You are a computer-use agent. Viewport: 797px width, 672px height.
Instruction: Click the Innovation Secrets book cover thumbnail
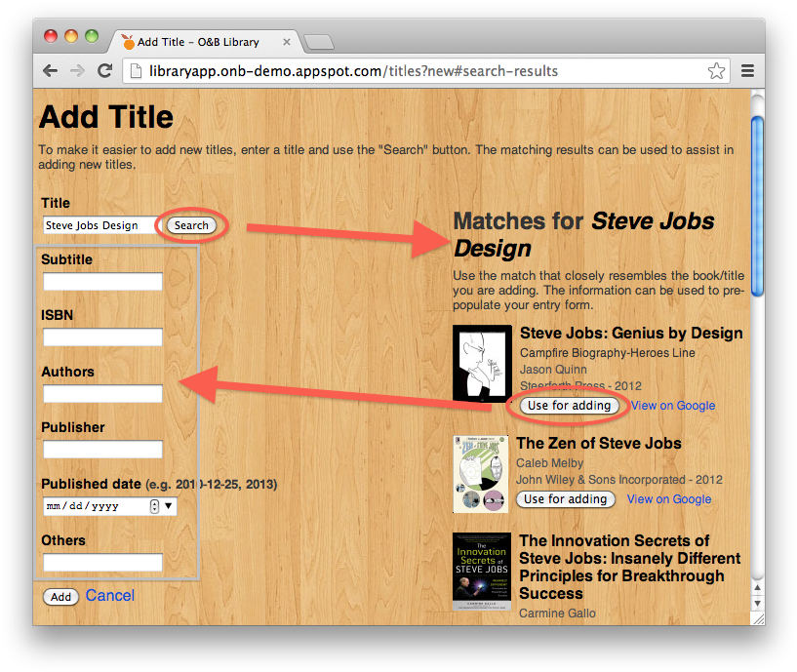pos(481,572)
